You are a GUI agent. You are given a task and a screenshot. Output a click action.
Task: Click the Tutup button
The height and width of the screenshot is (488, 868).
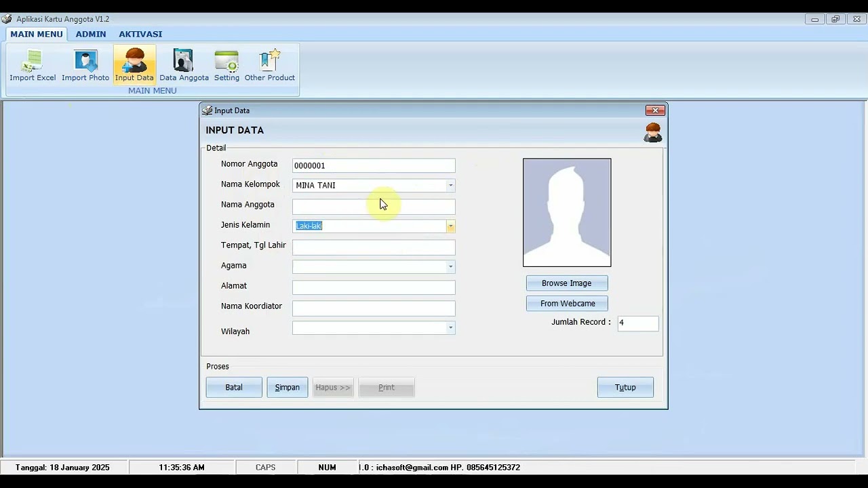point(625,387)
